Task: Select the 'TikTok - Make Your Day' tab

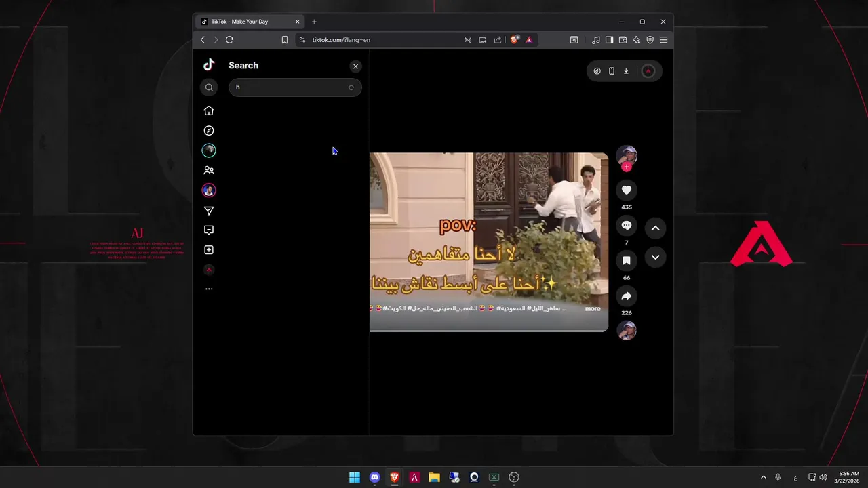Action: tap(250, 22)
